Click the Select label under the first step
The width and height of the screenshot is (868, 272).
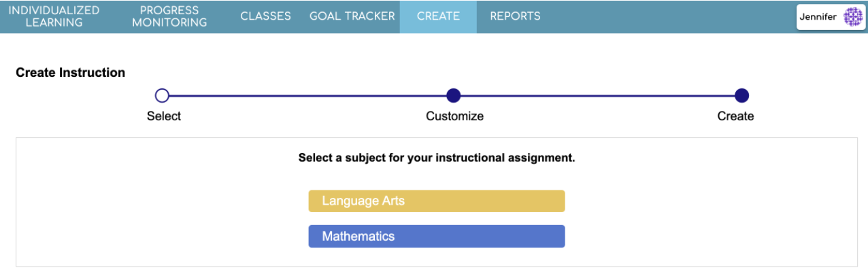(x=164, y=116)
